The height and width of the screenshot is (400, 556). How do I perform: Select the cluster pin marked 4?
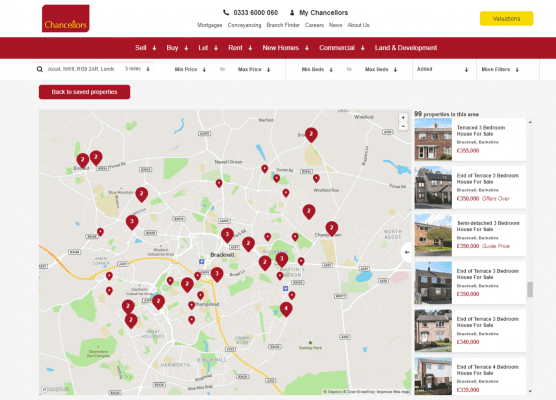(286, 309)
